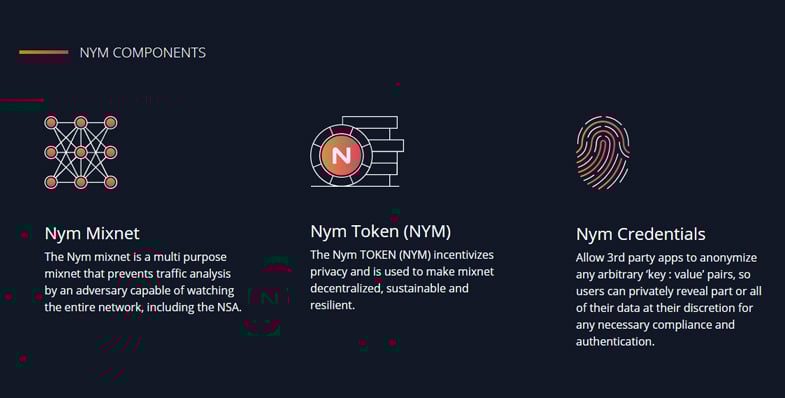
Task: Open the Nym Mixnet heading
Action: click(x=92, y=233)
